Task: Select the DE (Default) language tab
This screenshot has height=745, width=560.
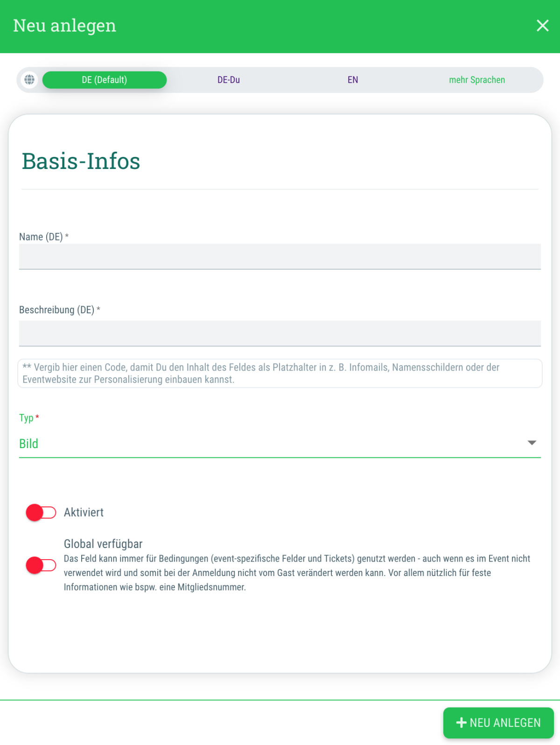Action: (x=105, y=80)
